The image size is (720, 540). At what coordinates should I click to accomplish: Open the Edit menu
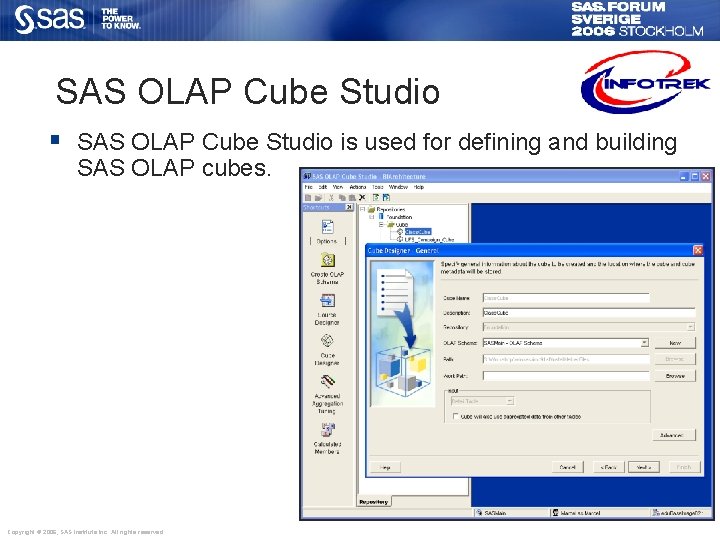(x=323, y=187)
